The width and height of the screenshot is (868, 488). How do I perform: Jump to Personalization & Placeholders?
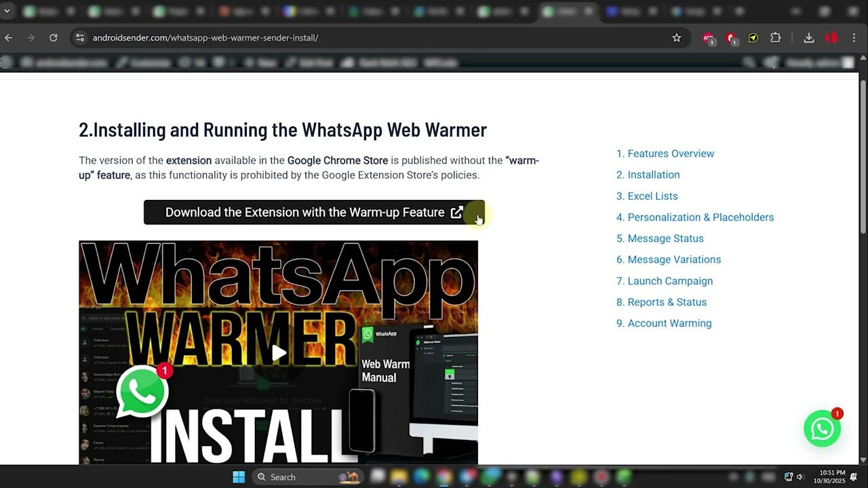pyautogui.click(x=701, y=218)
